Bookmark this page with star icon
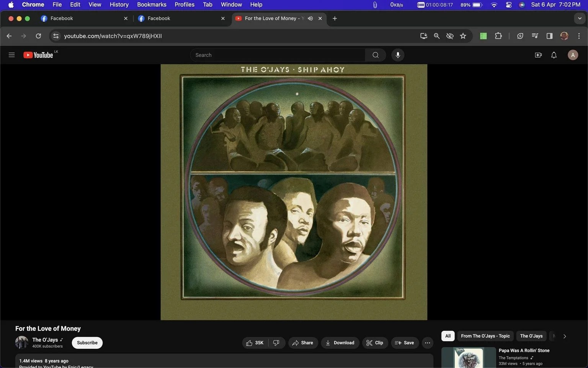Screen dimensions: 588x368 click(463, 36)
